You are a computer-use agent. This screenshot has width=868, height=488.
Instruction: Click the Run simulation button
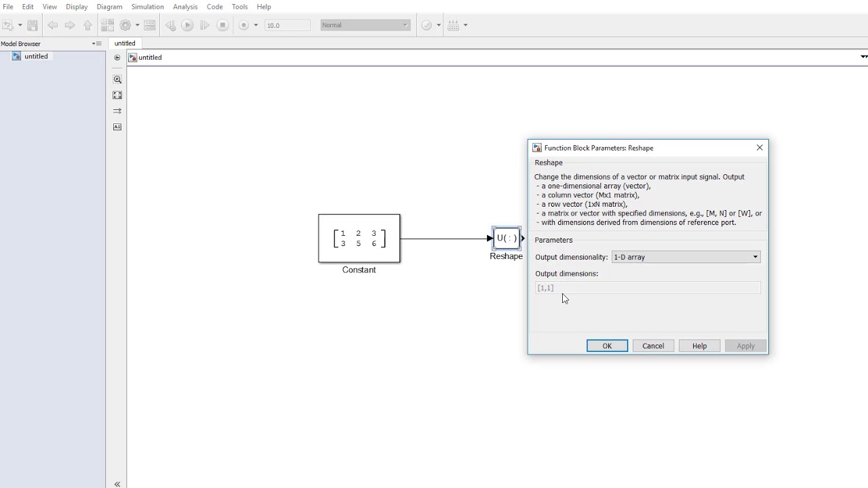[x=187, y=25]
